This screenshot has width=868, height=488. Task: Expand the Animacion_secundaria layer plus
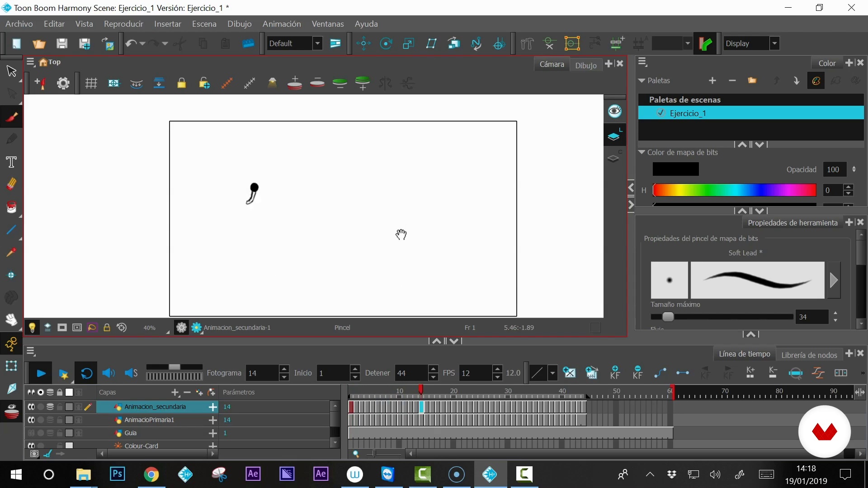pyautogui.click(x=212, y=407)
